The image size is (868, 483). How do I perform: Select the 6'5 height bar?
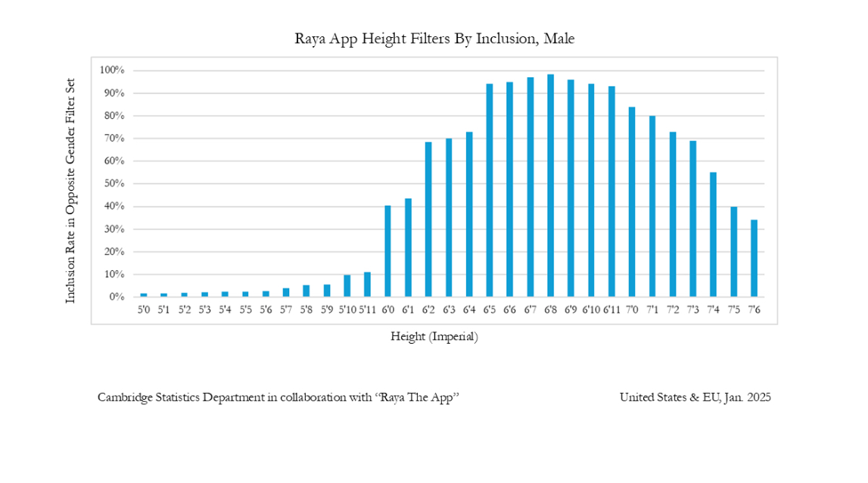[x=490, y=191]
